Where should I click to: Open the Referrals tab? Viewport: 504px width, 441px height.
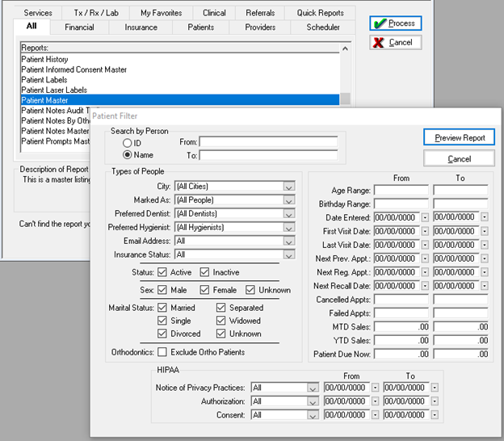tap(260, 13)
